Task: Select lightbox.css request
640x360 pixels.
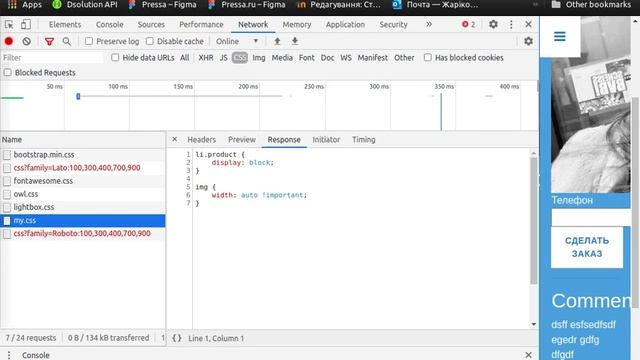Action: (83, 207)
